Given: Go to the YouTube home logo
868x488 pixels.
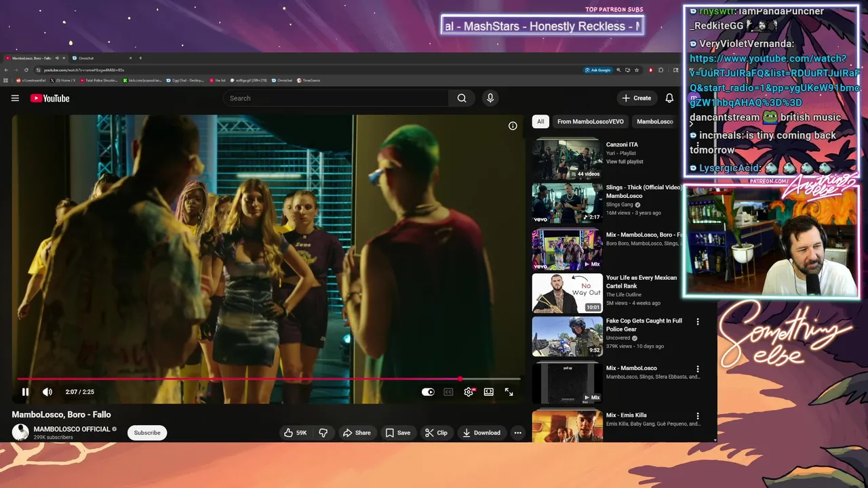Looking at the screenshot, I should point(50,98).
